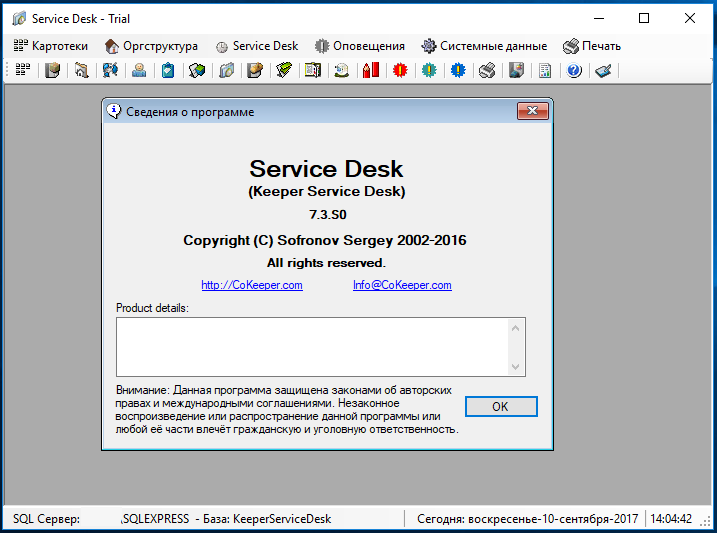
Task: Open the Service Desk menu
Action: tap(256, 46)
